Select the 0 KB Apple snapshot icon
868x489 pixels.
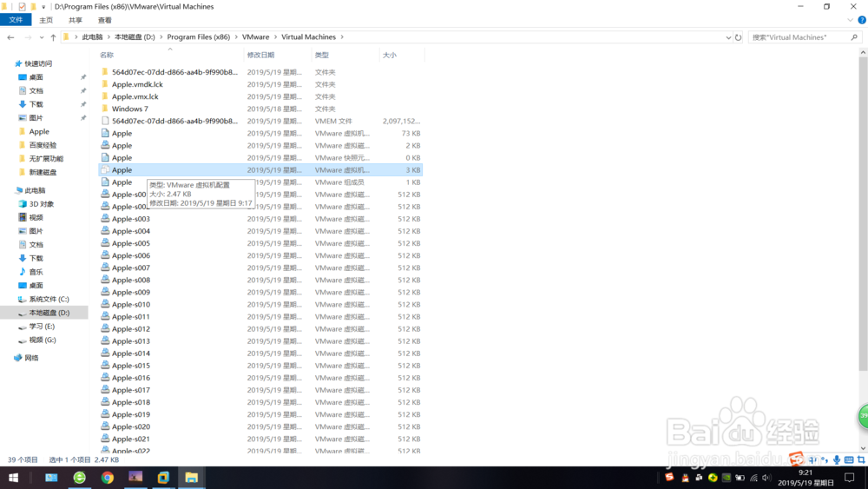105,158
